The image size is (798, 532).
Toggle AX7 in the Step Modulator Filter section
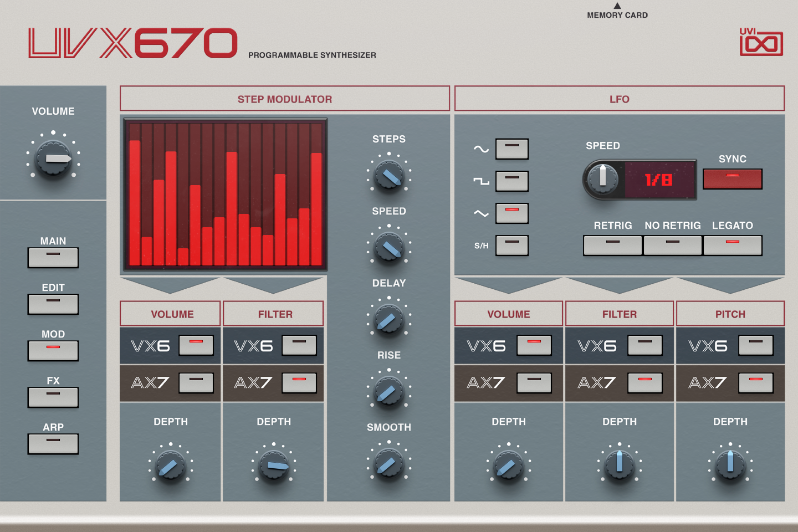click(x=299, y=382)
